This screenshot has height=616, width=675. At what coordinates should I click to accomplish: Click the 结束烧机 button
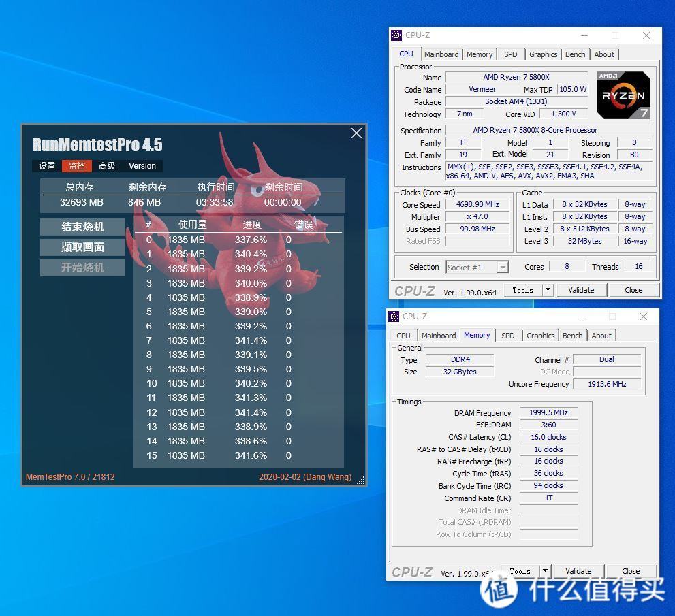click(x=82, y=227)
